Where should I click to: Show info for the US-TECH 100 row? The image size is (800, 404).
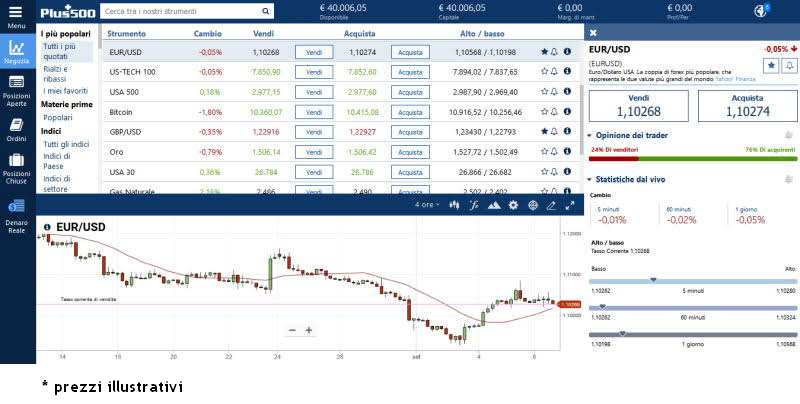coord(567,72)
